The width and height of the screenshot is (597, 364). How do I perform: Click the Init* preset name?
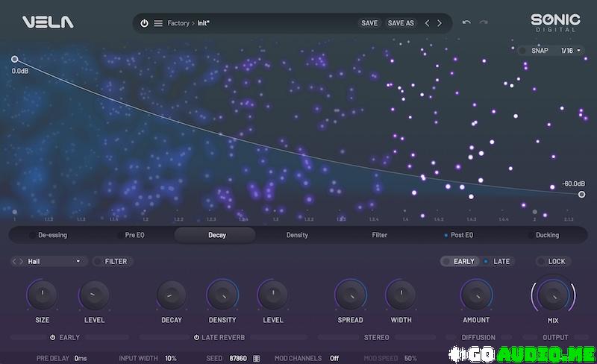coord(203,23)
